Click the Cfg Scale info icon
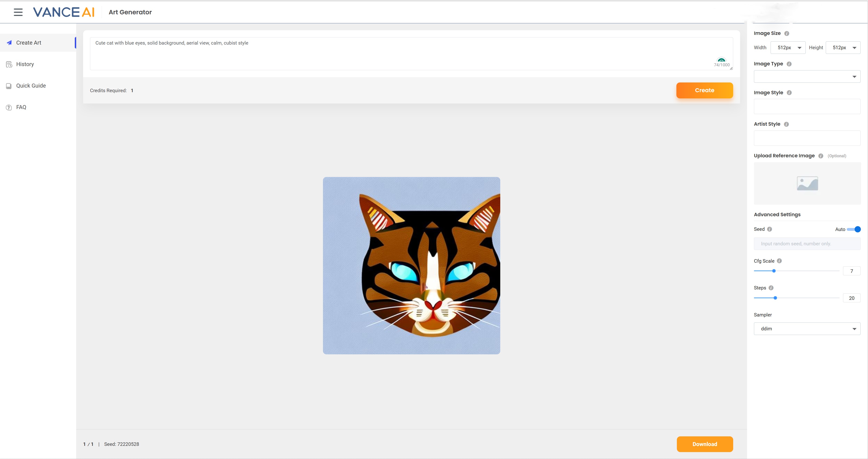The width and height of the screenshot is (868, 459). tap(779, 261)
